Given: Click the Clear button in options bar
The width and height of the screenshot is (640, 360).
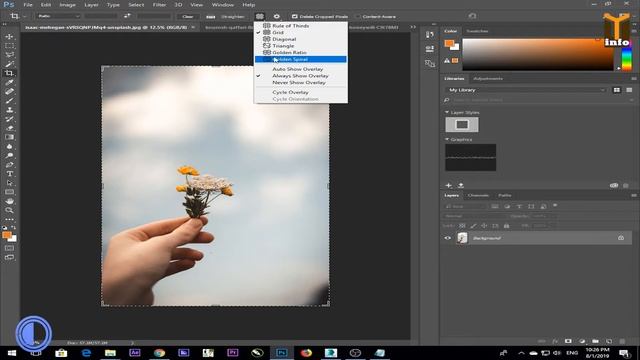Looking at the screenshot, I should coord(188,17).
